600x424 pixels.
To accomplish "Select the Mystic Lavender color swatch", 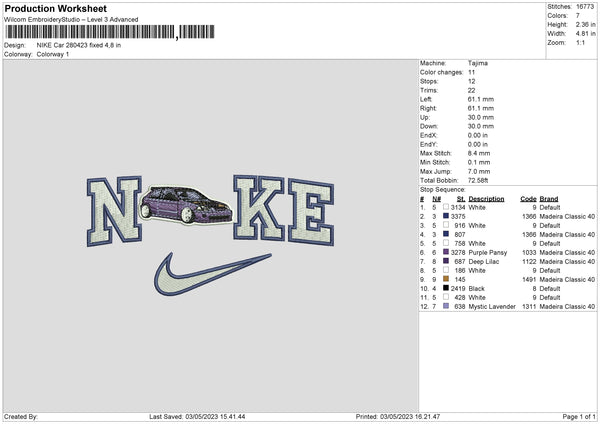I will pos(446,306).
